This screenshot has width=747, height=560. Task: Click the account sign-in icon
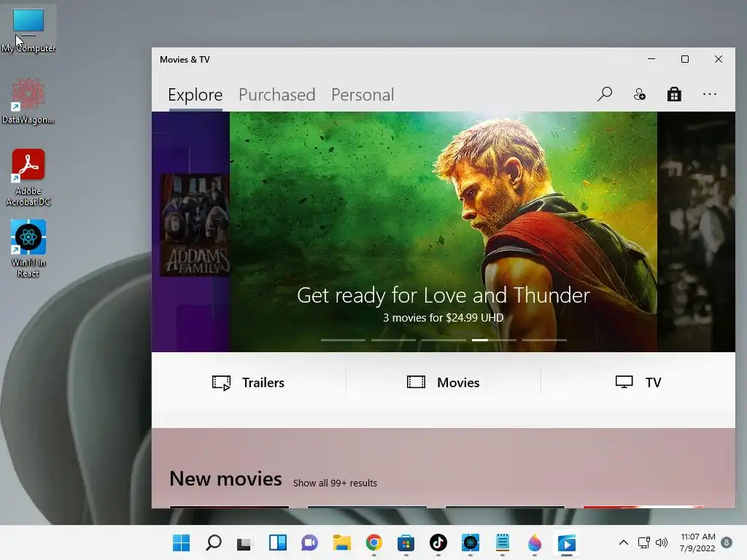pyautogui.click(x=639, y=94)
